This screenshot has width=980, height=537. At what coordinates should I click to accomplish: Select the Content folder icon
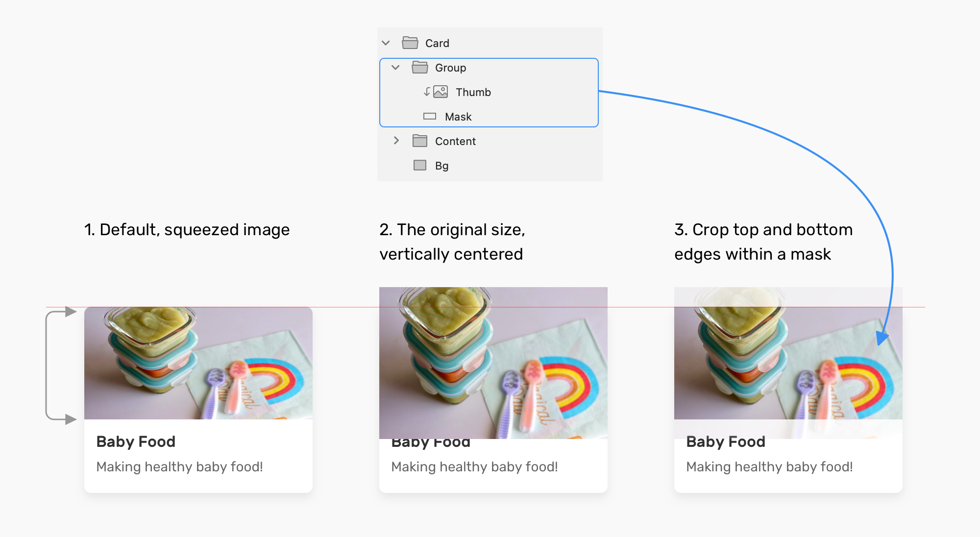[x=420, y=141]
